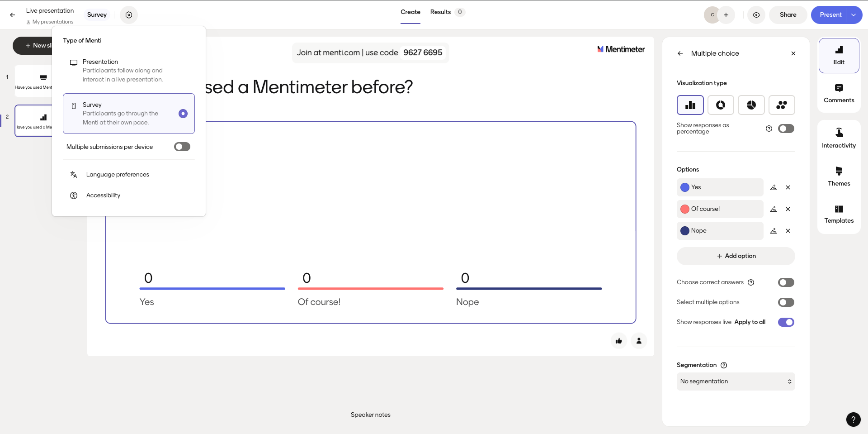Expand the Present button dropdown
868x434 pixels.
(854, 14)
